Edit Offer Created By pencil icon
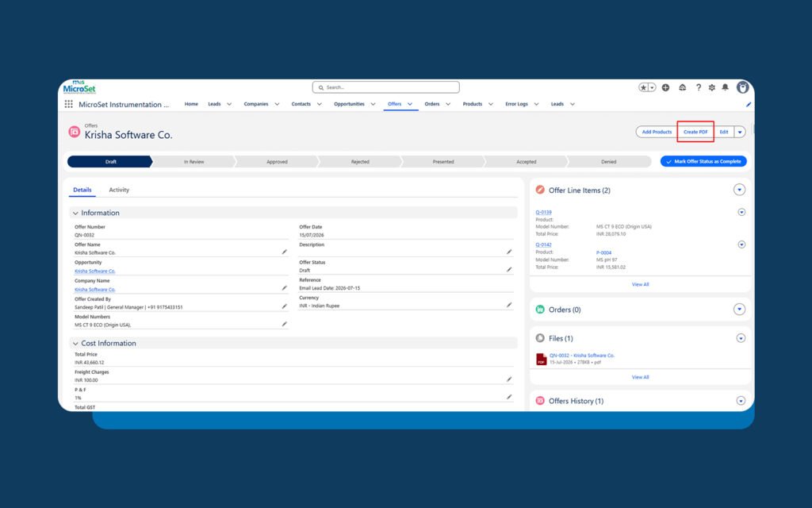 (x=285, y=306)
